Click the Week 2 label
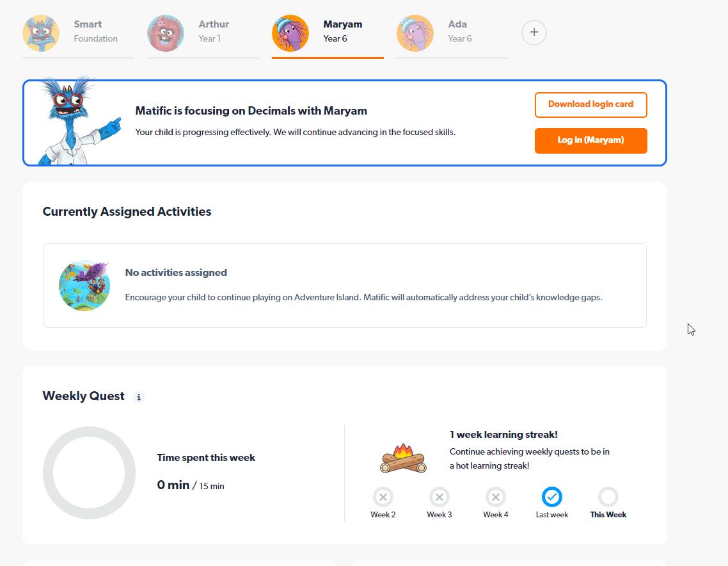Image resolution: width=728 pixels, height=566 pixels. (x=383, y=515)
